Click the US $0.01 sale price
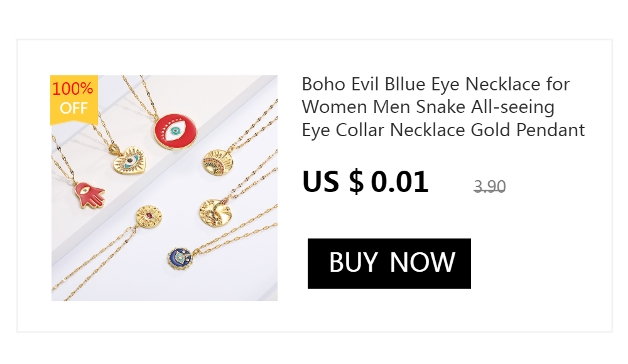Viewport: 628px width, 364px height. (365, 182)
